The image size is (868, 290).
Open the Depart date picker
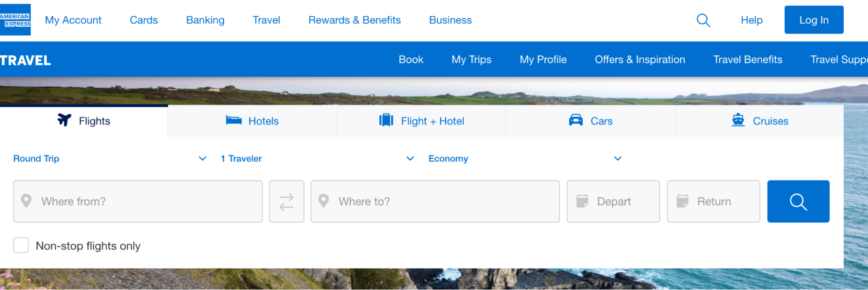613,201
